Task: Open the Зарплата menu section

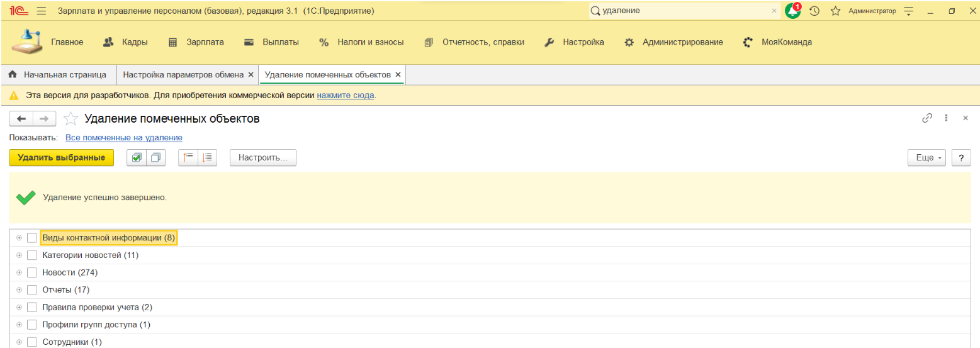Action: [x=196, y=42]
